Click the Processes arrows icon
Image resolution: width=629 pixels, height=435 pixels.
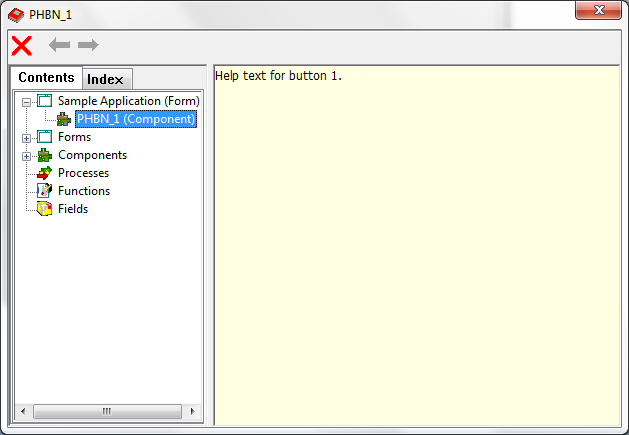[x=45, y=173]
